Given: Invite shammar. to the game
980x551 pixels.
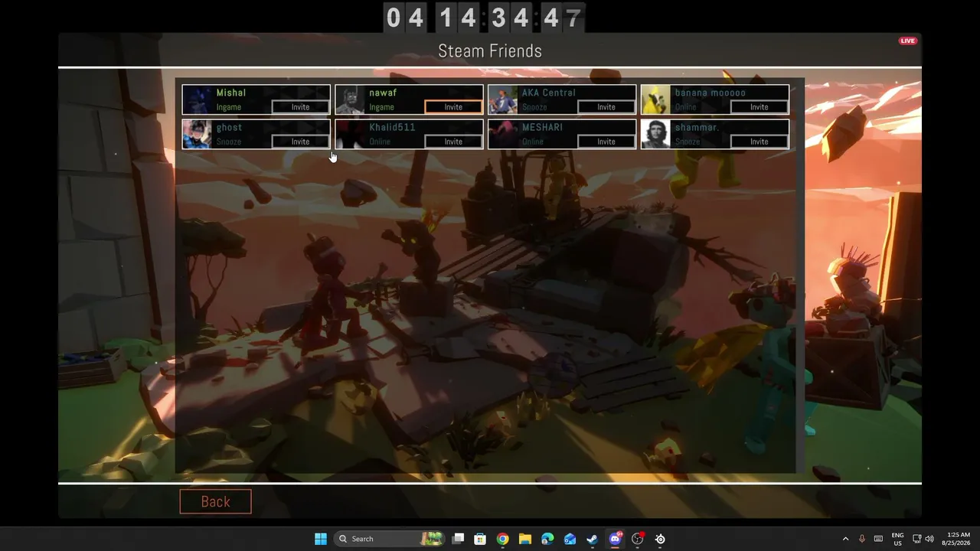Looking at the screenshot, I should click(x=759, y=142).
